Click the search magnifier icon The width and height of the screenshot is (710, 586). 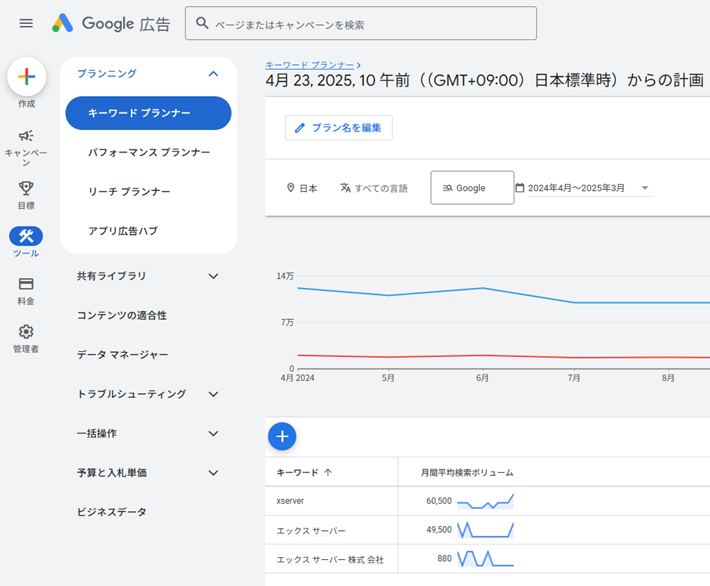pos(202,23)
